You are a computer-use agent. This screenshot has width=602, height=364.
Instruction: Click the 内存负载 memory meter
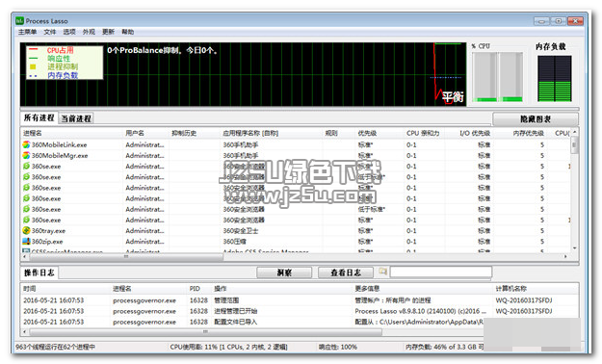click(x=554, y=78)
